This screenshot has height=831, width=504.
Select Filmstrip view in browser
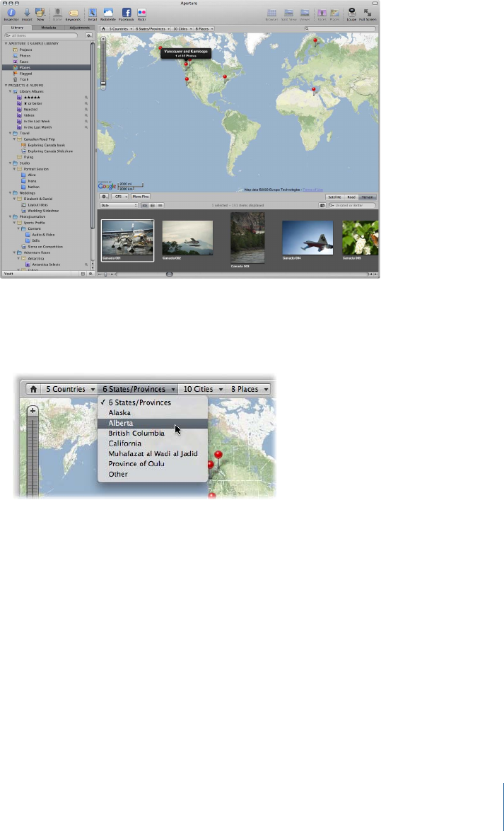(x=145, y=205)
